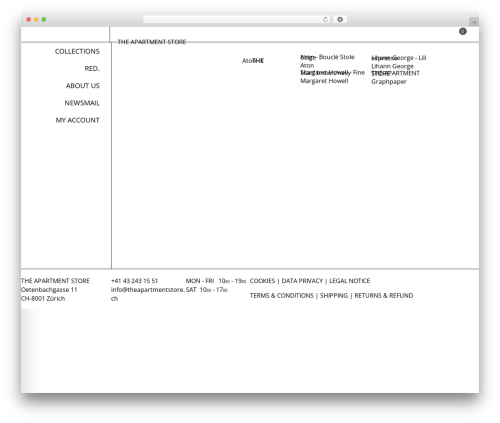Click the browser extension button beside address bar

point(340,19)
